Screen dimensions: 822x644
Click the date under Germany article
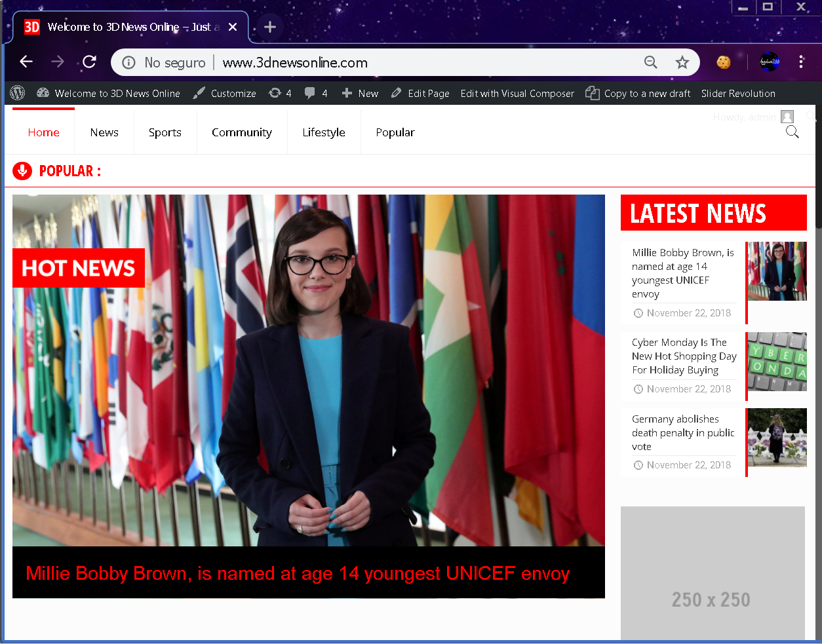click(689, 465)
